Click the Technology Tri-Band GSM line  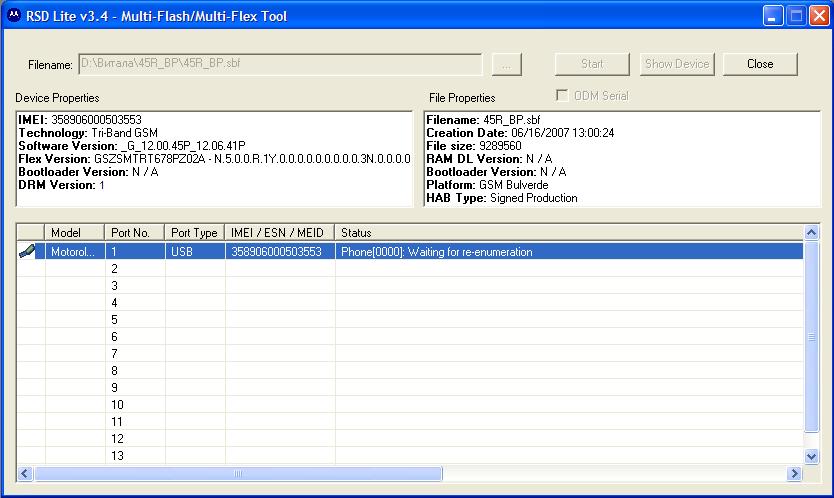(x=88, y=132)
